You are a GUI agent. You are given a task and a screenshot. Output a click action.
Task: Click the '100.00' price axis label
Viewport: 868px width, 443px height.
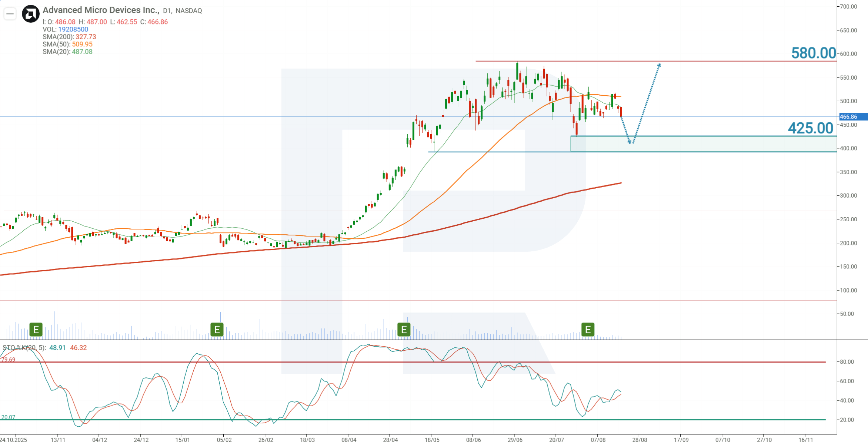(849, 291)
